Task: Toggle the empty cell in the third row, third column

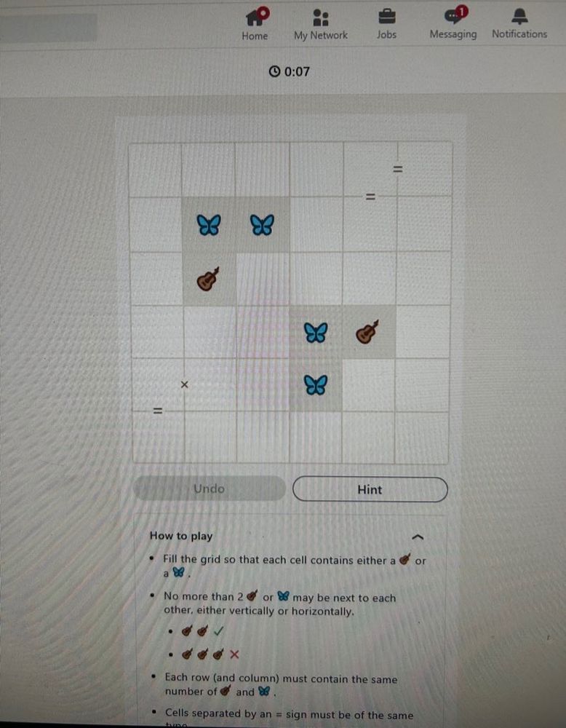Action: pyautogui.click(x=263, y=279)
